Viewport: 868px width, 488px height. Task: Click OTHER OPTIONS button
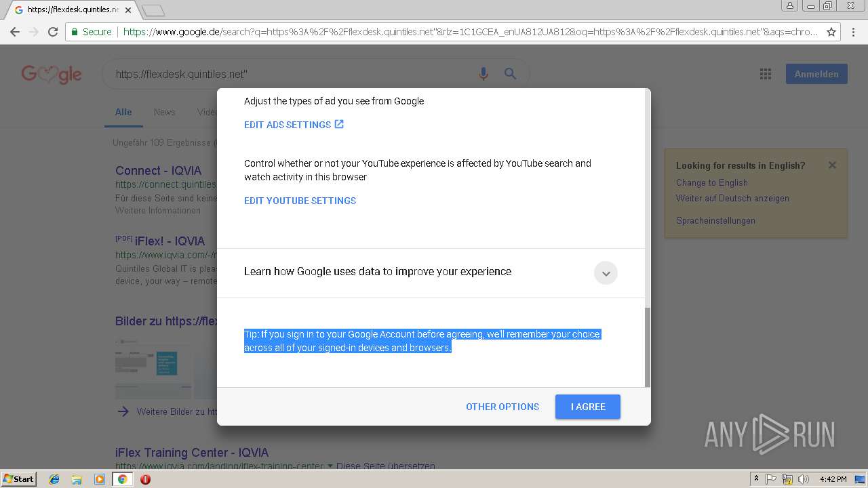coord(502,407)
